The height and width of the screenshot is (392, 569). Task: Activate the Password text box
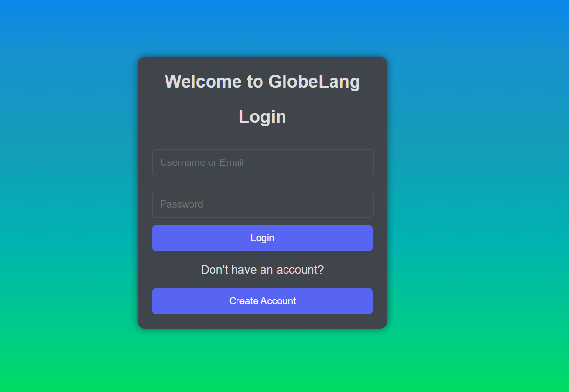(x=263, y=204)
